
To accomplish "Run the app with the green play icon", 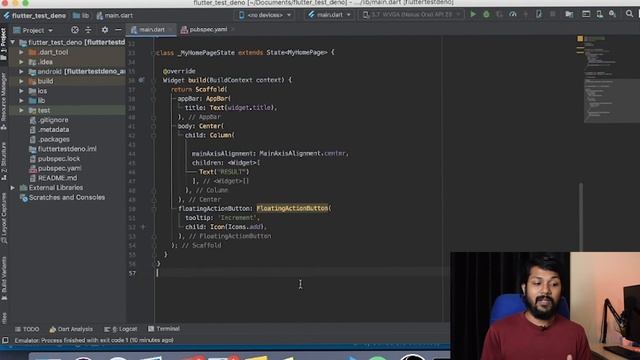I will pyautogui.click(x=473, y=15).
